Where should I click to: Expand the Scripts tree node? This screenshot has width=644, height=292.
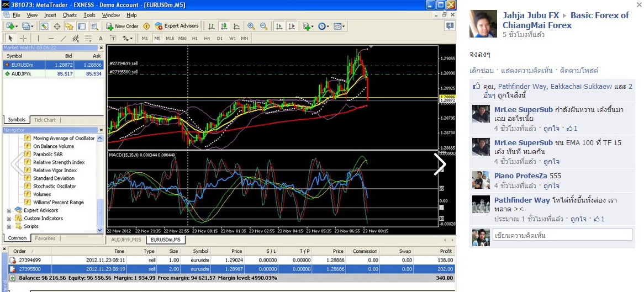9,226
